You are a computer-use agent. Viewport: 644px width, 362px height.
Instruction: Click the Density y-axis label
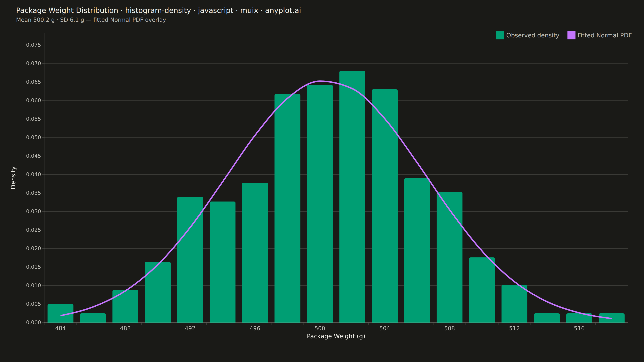[x=13, y=178]
